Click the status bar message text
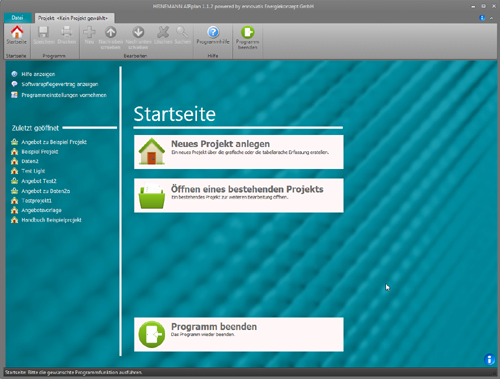The image size is (500, 379). 74,372
